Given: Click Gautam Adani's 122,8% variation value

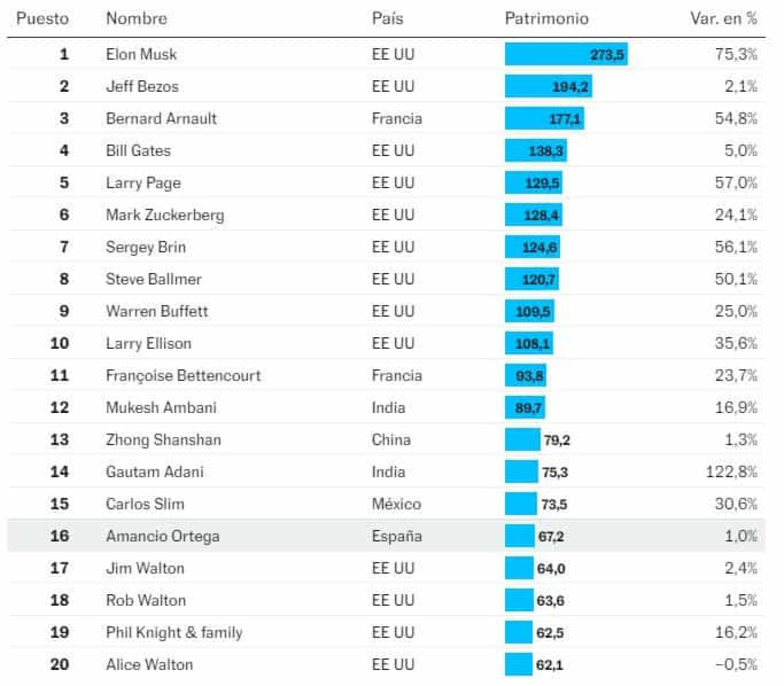Looking at the screenshot, I should (731, 472).
